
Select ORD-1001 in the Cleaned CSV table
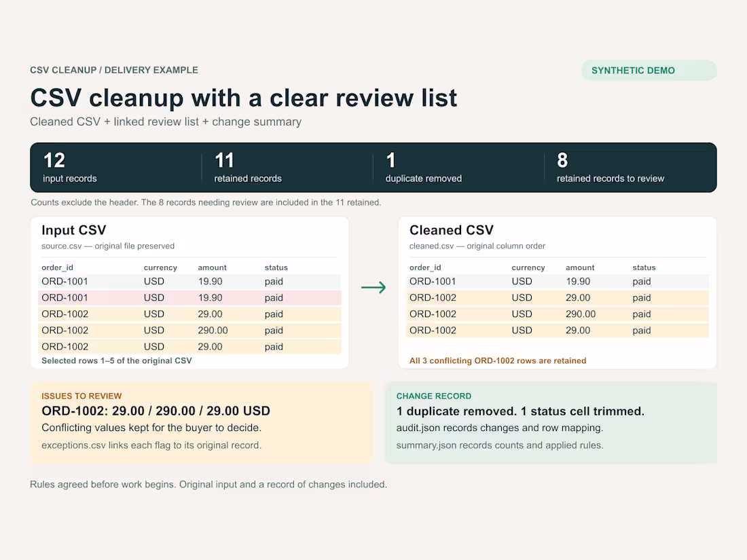tap(433, 282)
